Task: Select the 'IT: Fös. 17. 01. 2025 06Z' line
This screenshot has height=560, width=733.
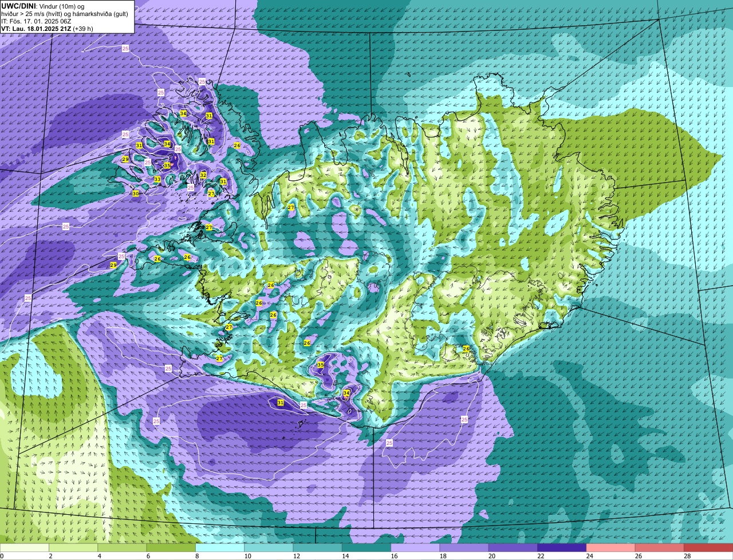Action: tap(36, 21)
